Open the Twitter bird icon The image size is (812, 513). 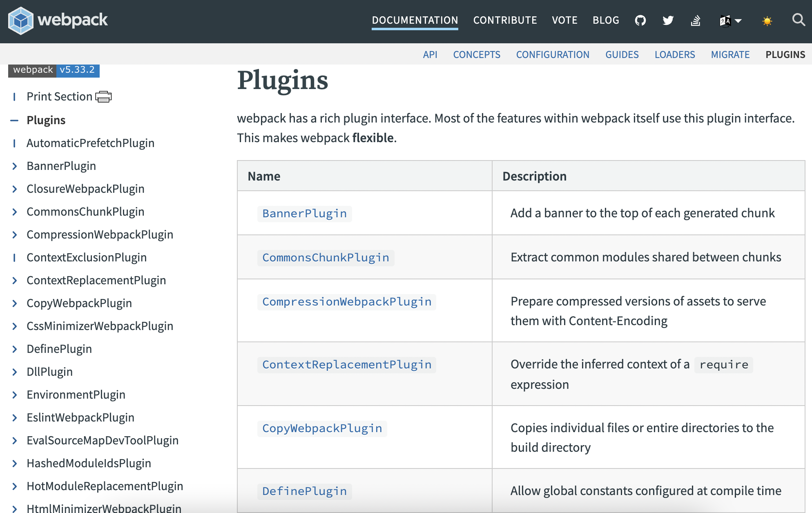[x=668, y=20]
